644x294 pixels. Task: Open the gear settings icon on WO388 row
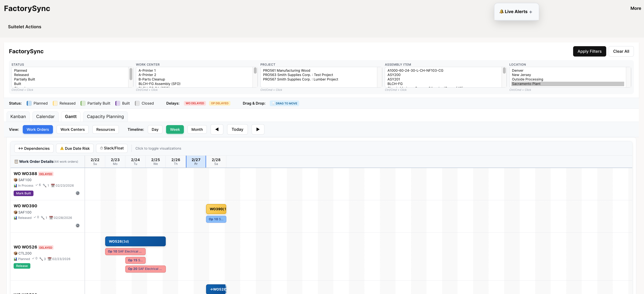[77, 193]
